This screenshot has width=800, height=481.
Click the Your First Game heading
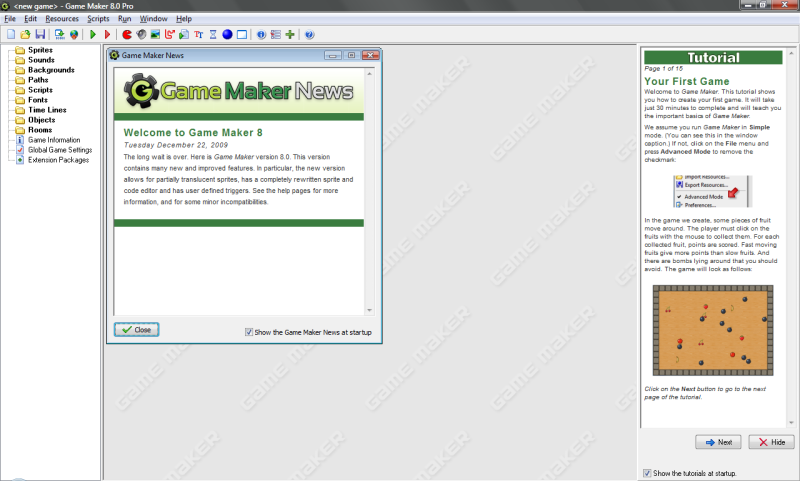point(686,82)
